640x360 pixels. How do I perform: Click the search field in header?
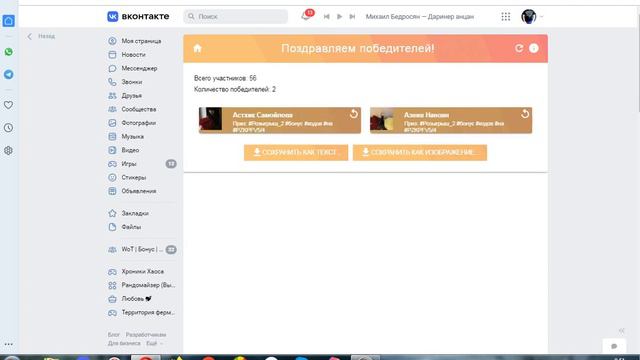pyautogui.click(x=236, y=16)
